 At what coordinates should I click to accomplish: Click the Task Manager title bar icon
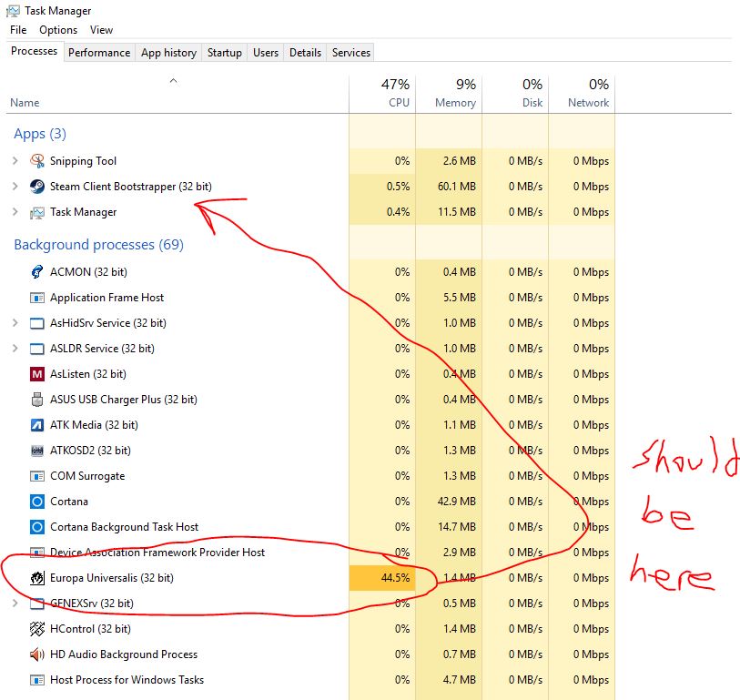click(14, 11)
